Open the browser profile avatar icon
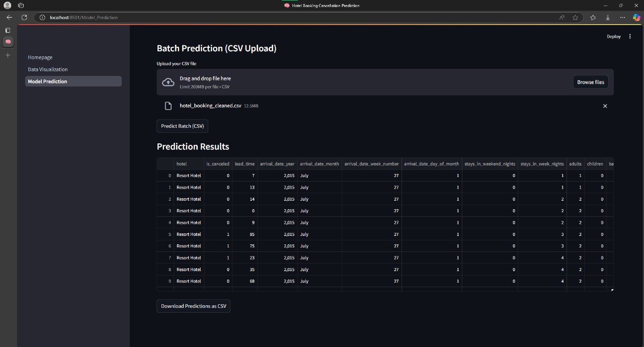644x347 pixels. click(x=8, y=5)
